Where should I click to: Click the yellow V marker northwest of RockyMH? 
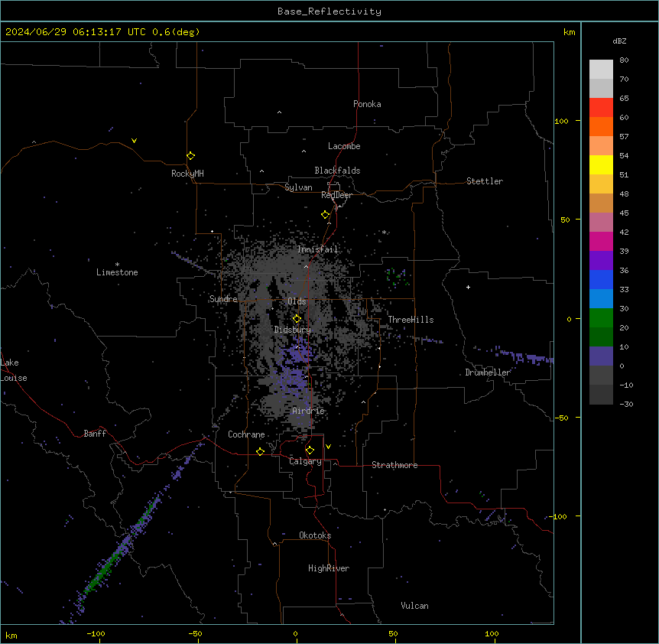coord(134,141)
